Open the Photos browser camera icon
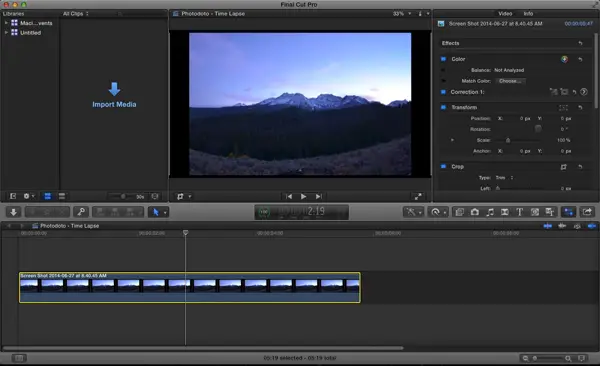The height and width of the screenshot is (366, 600). point(475,212)
